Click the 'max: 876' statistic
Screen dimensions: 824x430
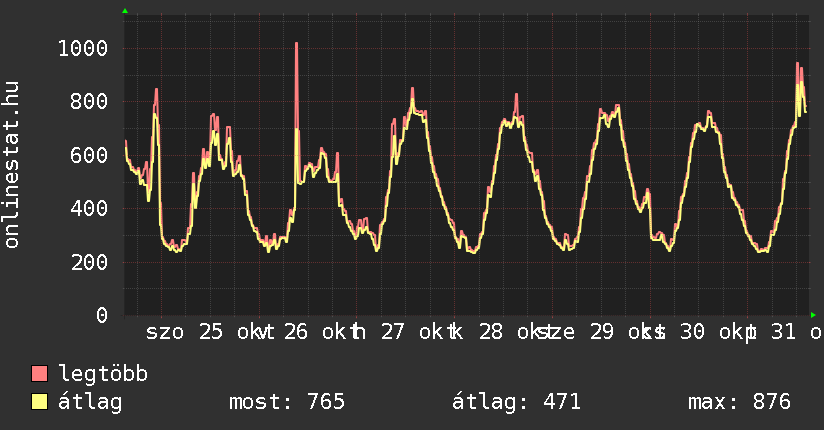pos(739,402)
